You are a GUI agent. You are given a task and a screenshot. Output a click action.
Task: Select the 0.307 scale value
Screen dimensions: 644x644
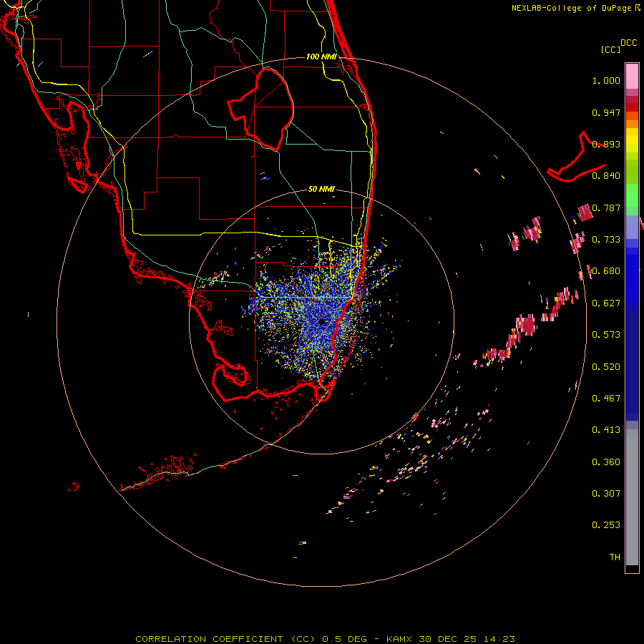606,494
